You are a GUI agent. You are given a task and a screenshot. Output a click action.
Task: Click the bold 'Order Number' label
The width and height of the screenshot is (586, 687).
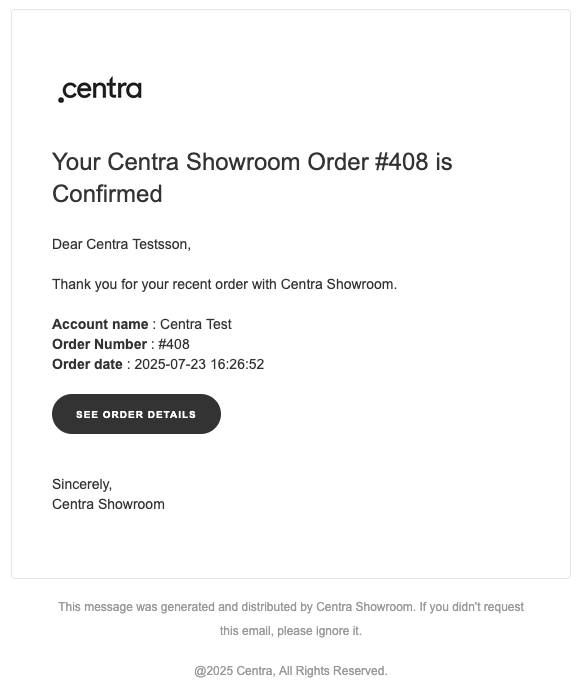[x=99, y=344]
